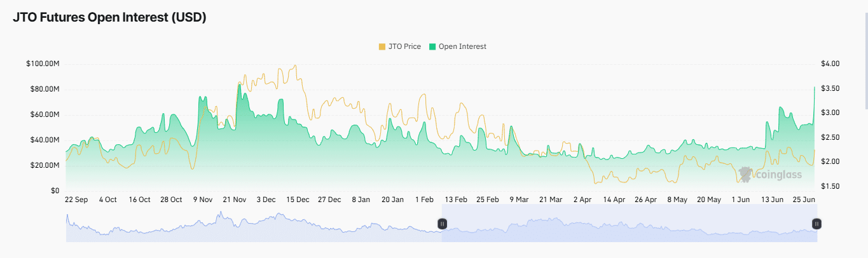
Task: Click the 26 Apr date label
Action: [x=646, y=200]
